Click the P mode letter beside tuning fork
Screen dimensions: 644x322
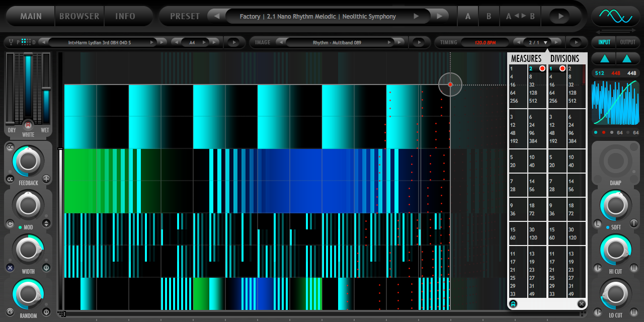[18, 42]
